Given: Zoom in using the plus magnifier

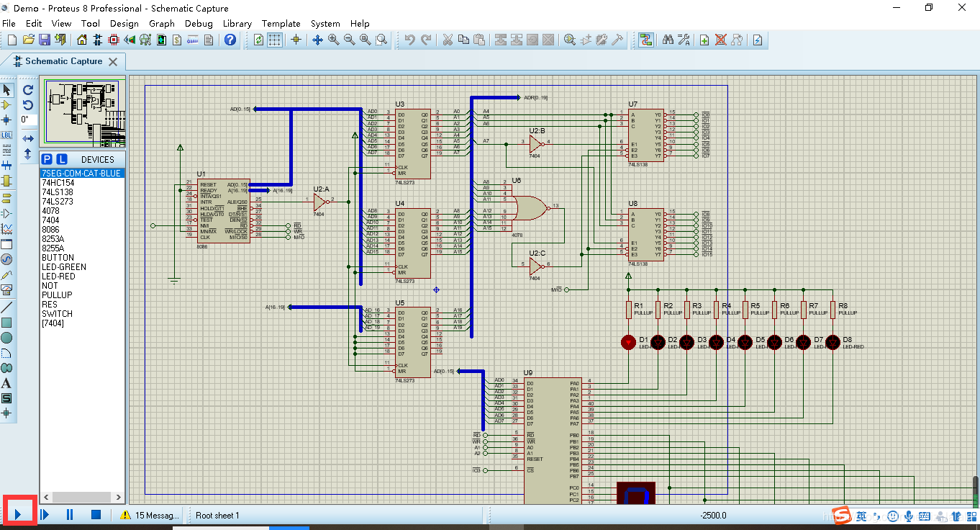Looking at the screenshot, I should [x=333, y=40].
